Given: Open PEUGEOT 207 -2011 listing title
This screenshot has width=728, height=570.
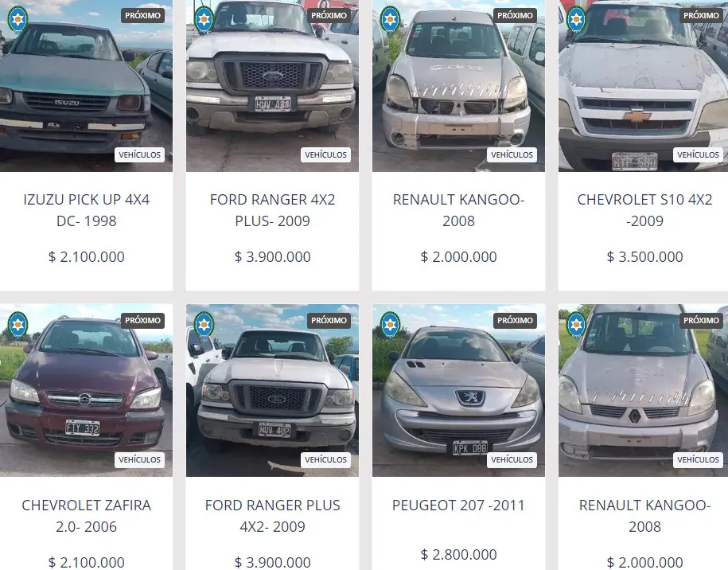Looking at the screenshot, I should pos(458,505).
